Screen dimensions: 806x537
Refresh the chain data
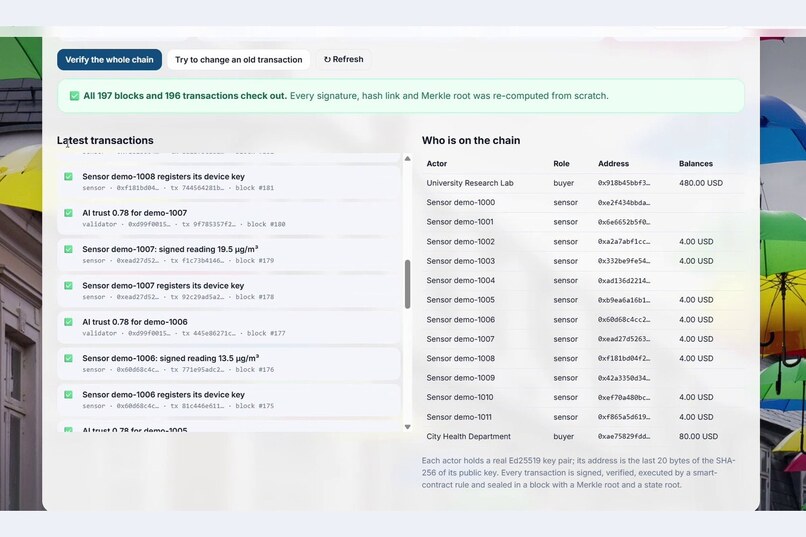coord(343,59)
